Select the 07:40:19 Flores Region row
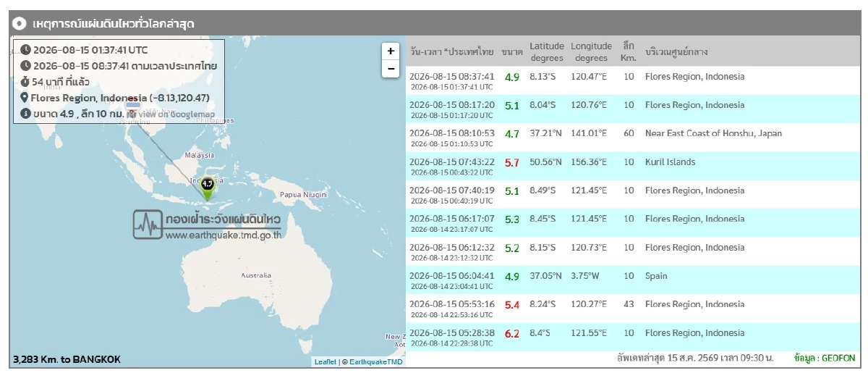This screenshot has width=868, height=373. [x=631, y=194]
